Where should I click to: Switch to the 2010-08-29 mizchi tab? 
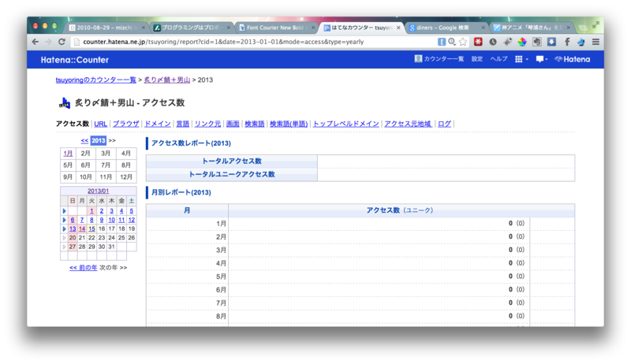106,28
